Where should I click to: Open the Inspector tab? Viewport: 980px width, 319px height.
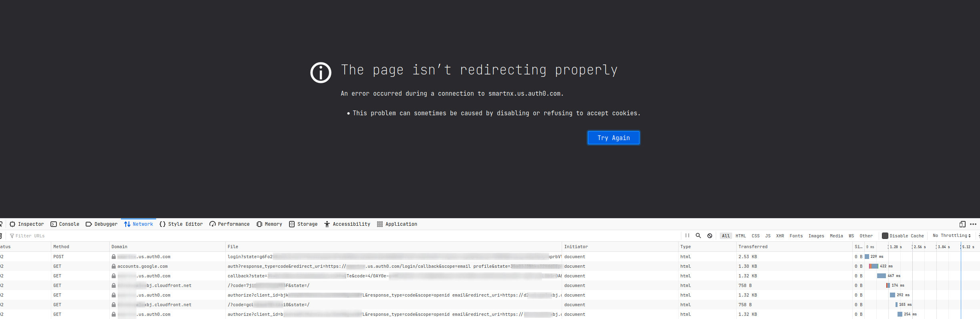click(27, 224)
